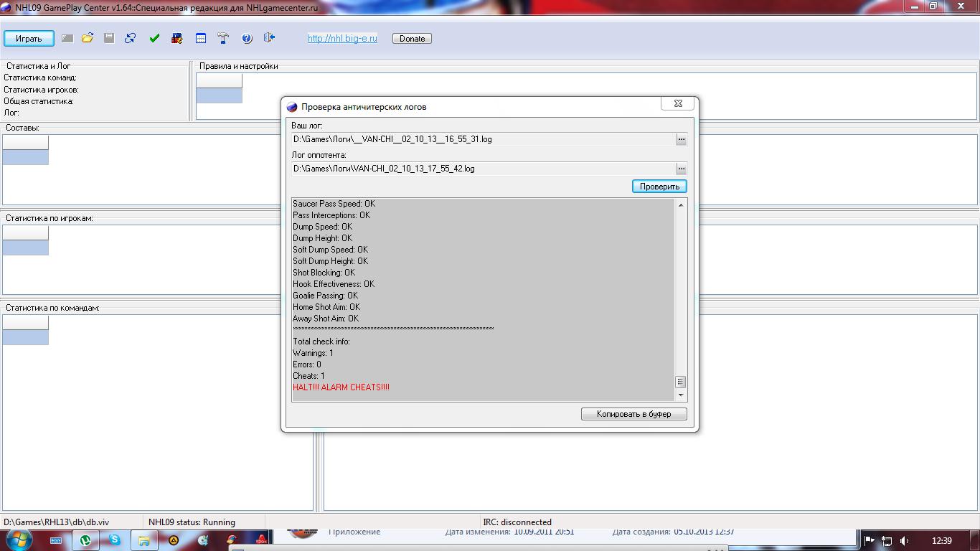Open the nhl.big-e.ru hyperlink

[342, 39]
